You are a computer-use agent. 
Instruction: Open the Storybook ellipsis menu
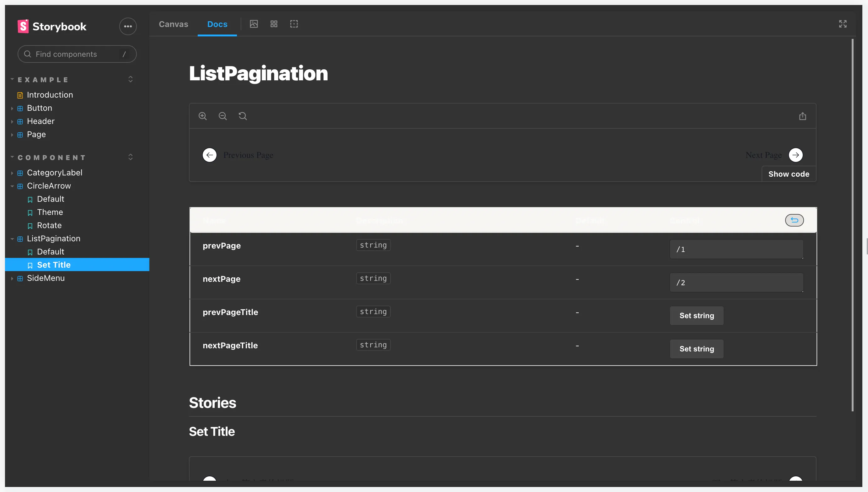pos(128,26)
